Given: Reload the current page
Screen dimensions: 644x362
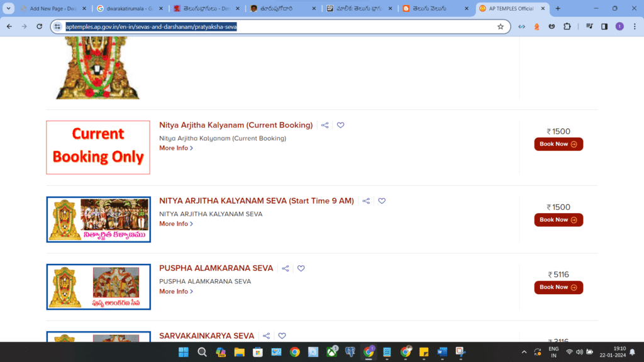Looking at the screenshot, I should coord(40,26).
